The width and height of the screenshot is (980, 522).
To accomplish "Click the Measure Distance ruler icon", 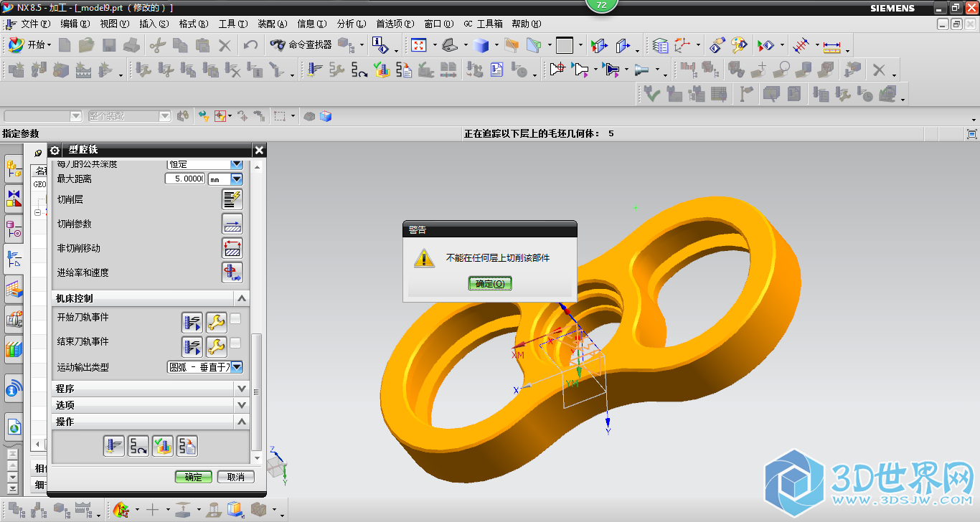I will click(x=831, y=47).
